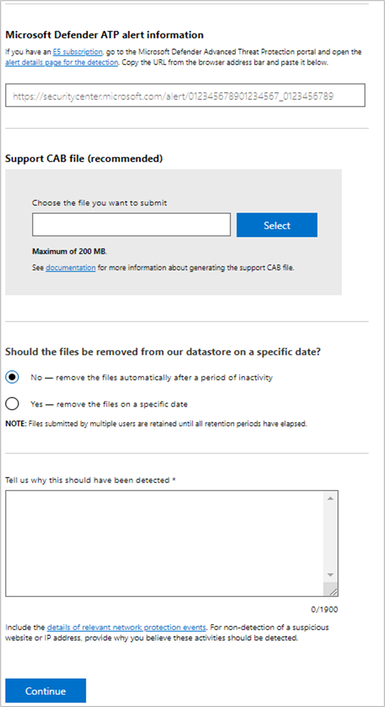Screen dimensions: 385x707
Task: Click inside the detection reason text area
Action: [164, 543]
